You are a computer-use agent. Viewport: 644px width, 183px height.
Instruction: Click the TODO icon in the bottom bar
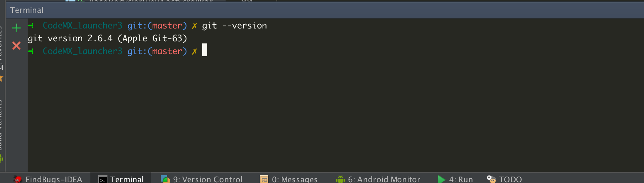tap(491, 179)
